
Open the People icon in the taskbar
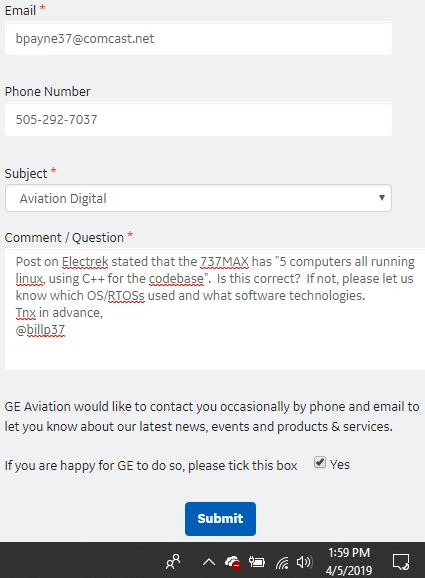pyautogui.click(x=173, y=562)
